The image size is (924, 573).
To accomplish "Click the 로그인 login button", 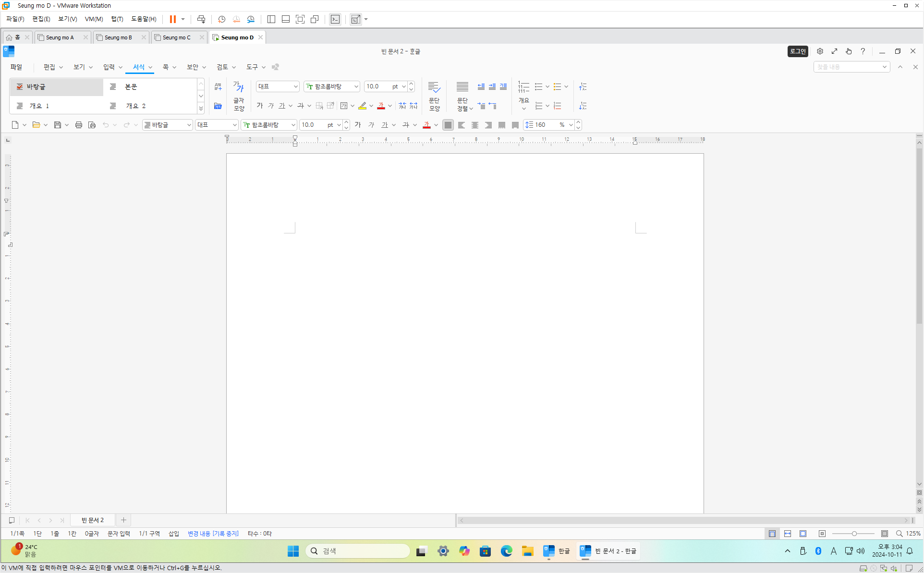I will (798, 51).
